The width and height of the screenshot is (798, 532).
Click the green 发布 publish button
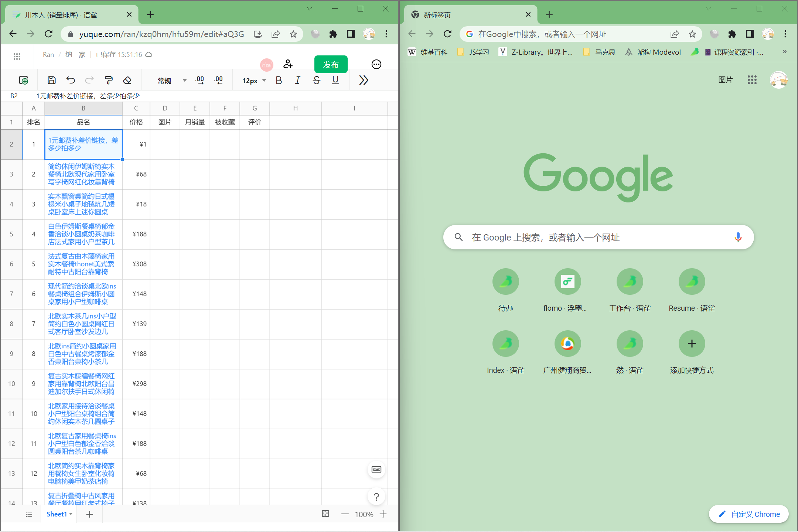click(x=331, y=65)
